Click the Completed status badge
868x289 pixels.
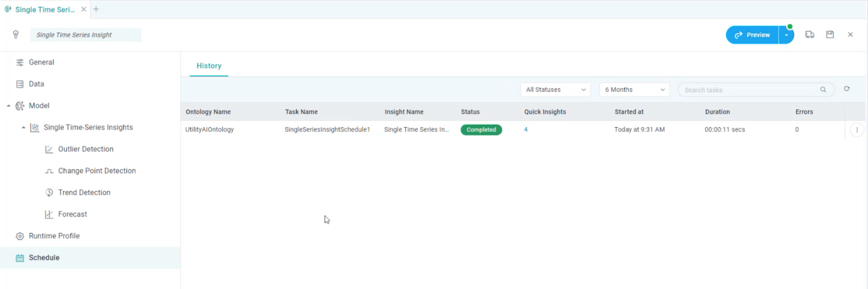[481, 129]
